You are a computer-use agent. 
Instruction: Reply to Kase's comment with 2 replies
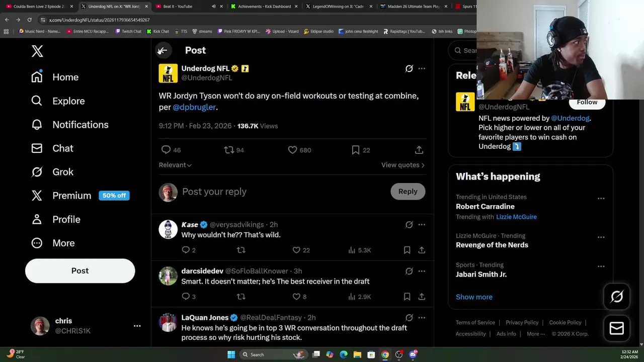pos(188,250)
